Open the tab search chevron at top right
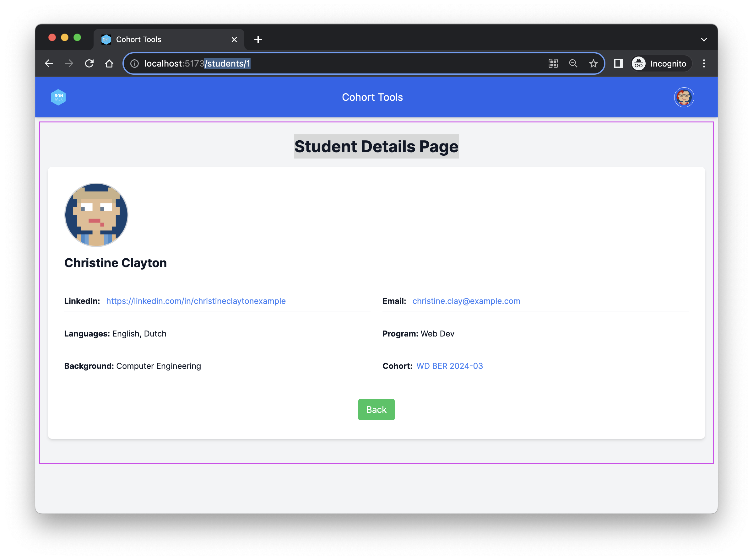This screenshot has width=753, height=560. click(x=704, y=39)
